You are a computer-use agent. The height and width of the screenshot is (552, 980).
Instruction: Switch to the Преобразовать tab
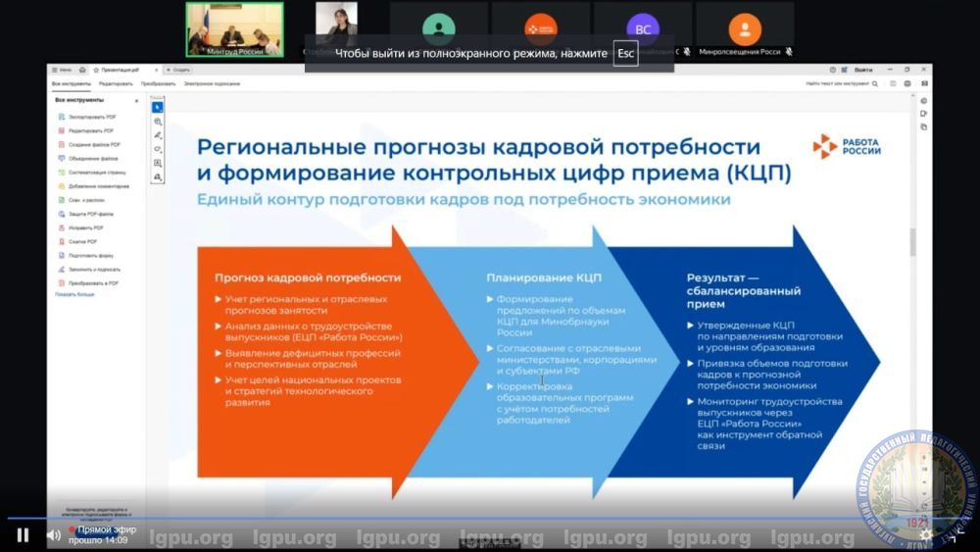click(157, 84)
